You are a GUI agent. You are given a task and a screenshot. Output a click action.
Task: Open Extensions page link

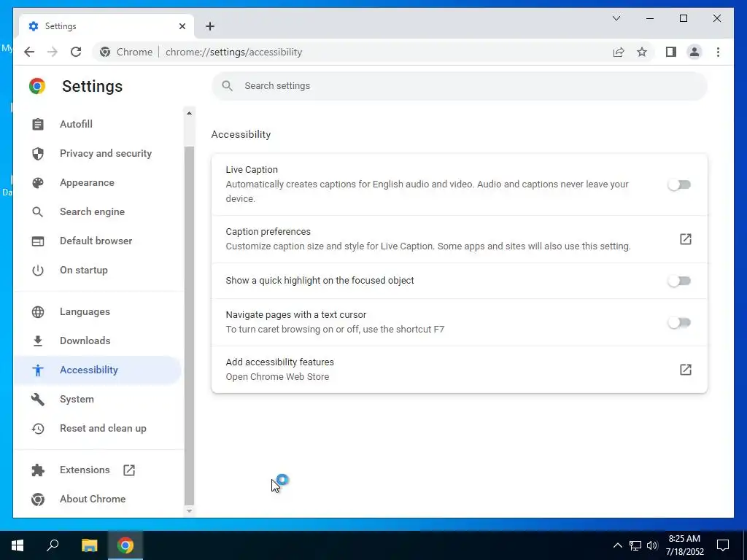(98, 470)
